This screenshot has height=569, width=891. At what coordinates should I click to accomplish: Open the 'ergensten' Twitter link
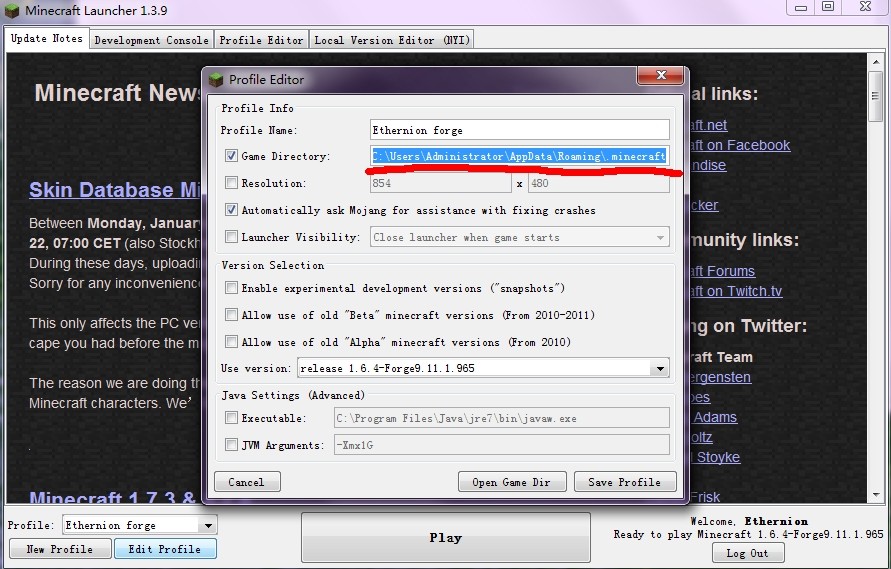721,377
